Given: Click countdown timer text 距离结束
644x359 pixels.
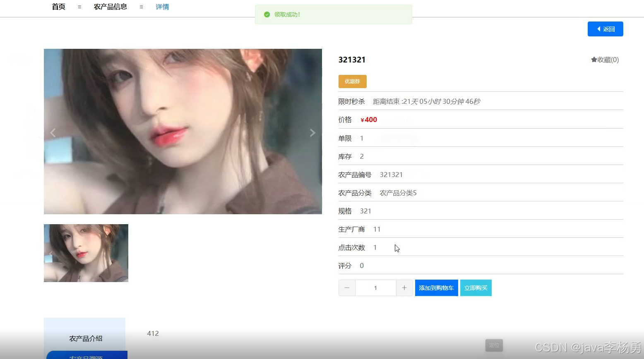Looking at the screenshot, I should (427, 101).
